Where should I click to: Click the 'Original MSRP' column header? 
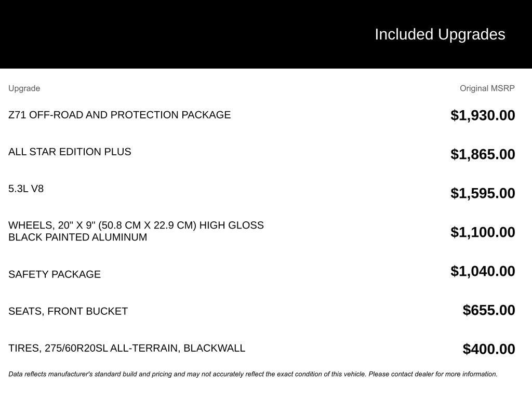pyautogui.click(x=487, y=88)
